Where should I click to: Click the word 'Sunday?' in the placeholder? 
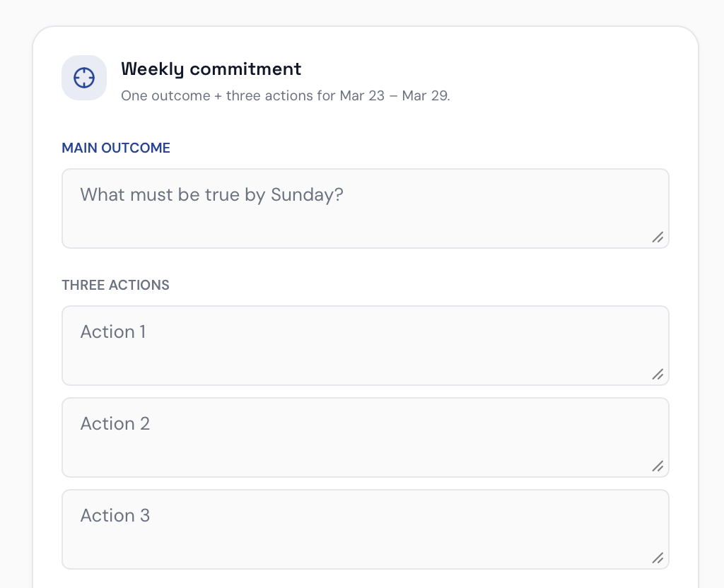[x=307, y=194]
